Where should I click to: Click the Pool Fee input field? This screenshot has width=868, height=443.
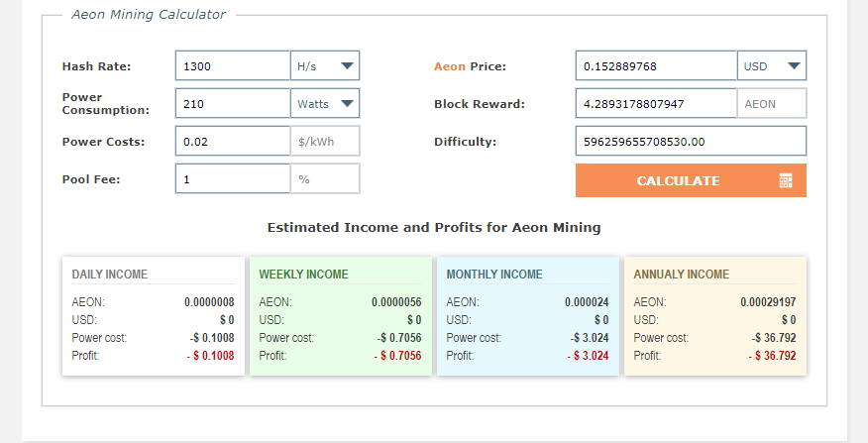233,178
